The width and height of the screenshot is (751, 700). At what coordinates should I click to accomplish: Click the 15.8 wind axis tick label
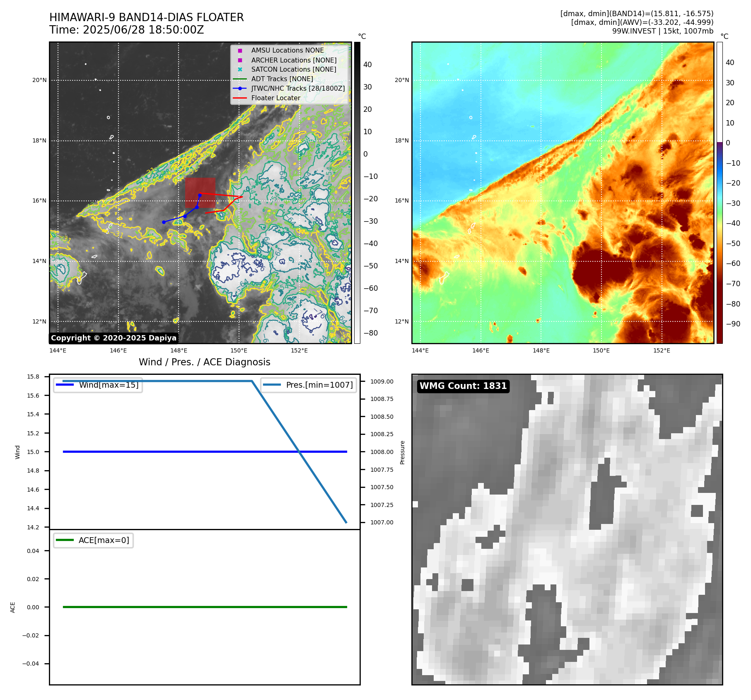(33, 377)
